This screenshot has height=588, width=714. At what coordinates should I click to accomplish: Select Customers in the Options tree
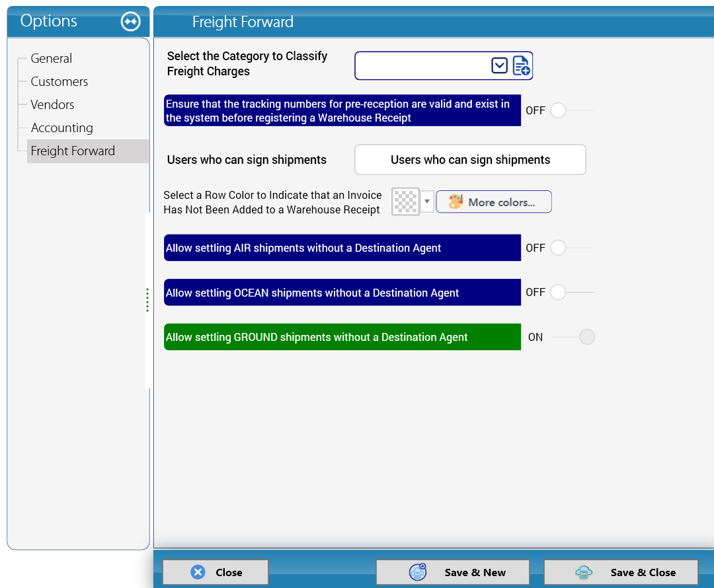click(x=59, y=81)
